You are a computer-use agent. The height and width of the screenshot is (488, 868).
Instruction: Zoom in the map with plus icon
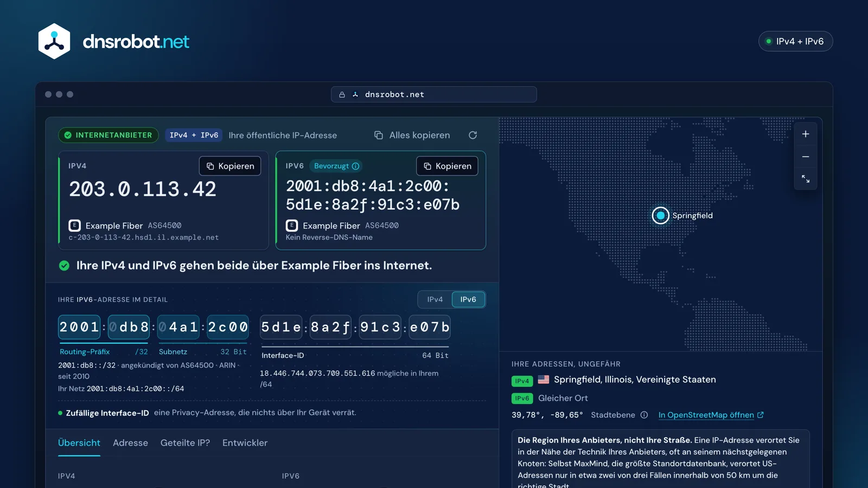806,134
